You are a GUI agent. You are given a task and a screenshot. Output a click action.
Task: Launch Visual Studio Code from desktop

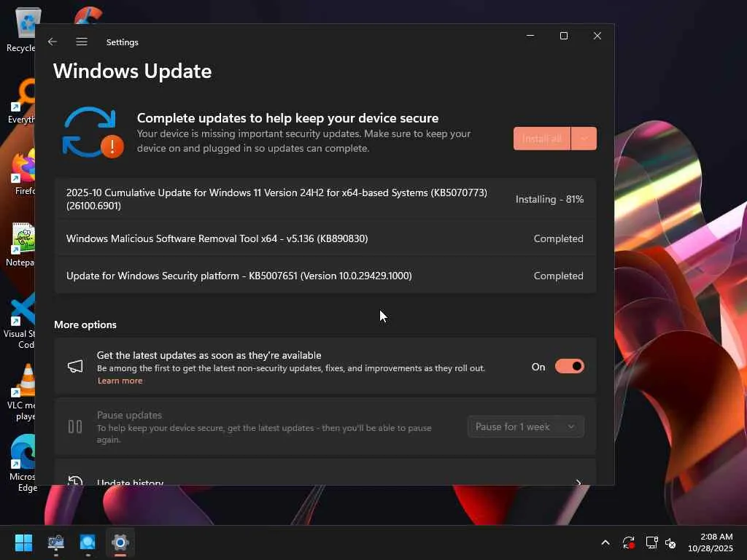20,321
